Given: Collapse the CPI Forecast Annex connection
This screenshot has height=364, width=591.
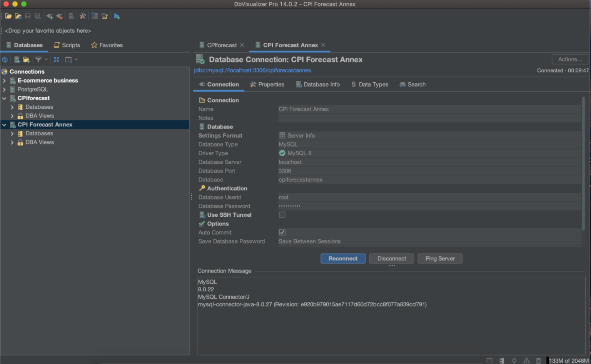Looking at the screenshot, I should 4,125.
